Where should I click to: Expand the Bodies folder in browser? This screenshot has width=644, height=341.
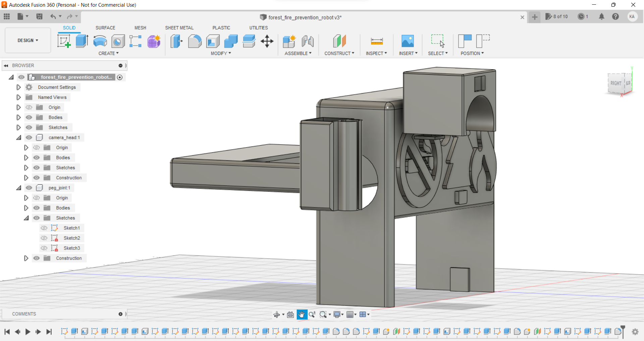coord(18,117)
